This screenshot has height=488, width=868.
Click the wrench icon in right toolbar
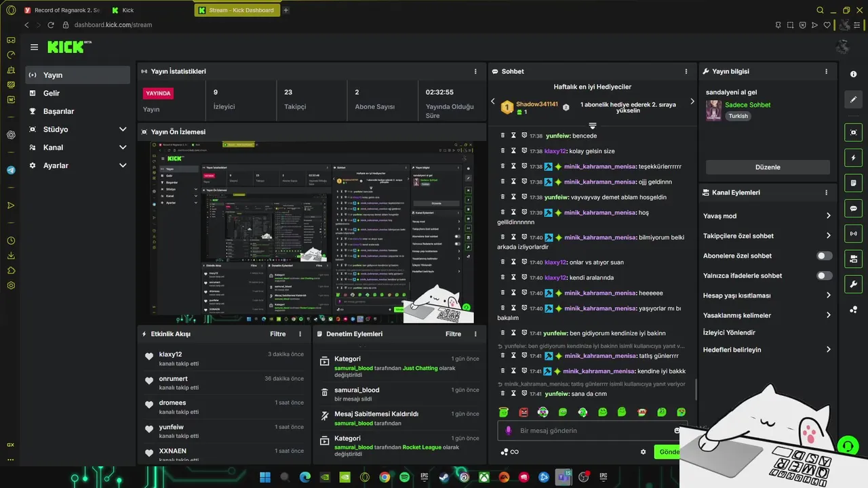853,284
